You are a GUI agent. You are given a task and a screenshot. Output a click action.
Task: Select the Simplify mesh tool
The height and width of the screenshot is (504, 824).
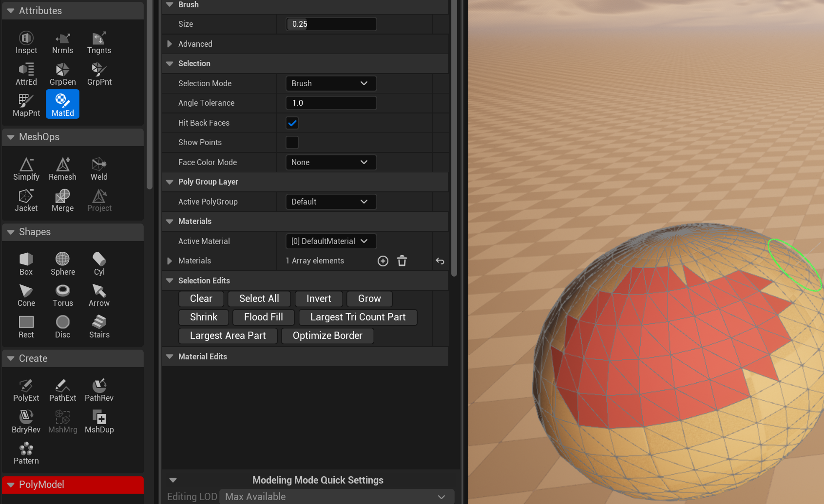point(26,169)
